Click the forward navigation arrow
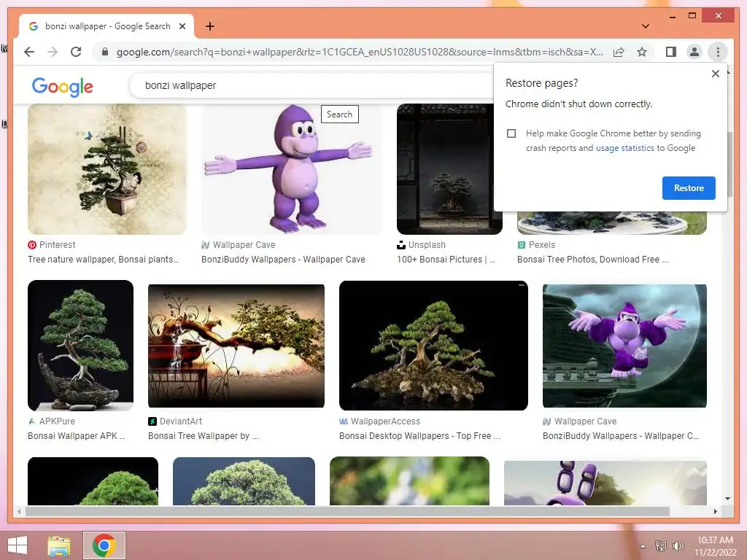This screenshot has width=747, height=560. click(53, 52)
